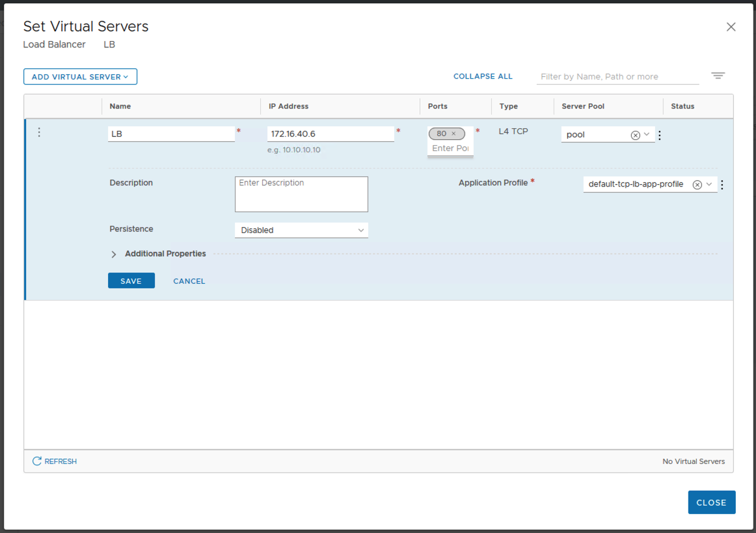Viewport: 756px width, 533px height.
Task: Click the IP Address input field
Action: click(x=330, y=134)
